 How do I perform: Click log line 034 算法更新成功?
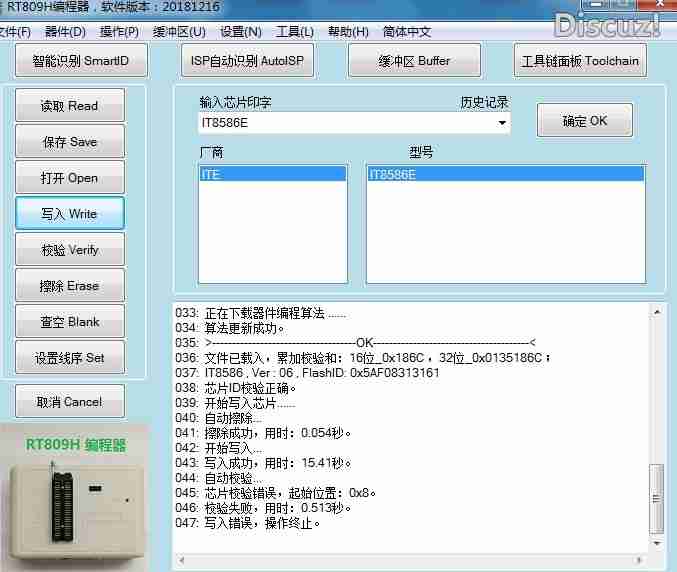click(x=229, y=328)
